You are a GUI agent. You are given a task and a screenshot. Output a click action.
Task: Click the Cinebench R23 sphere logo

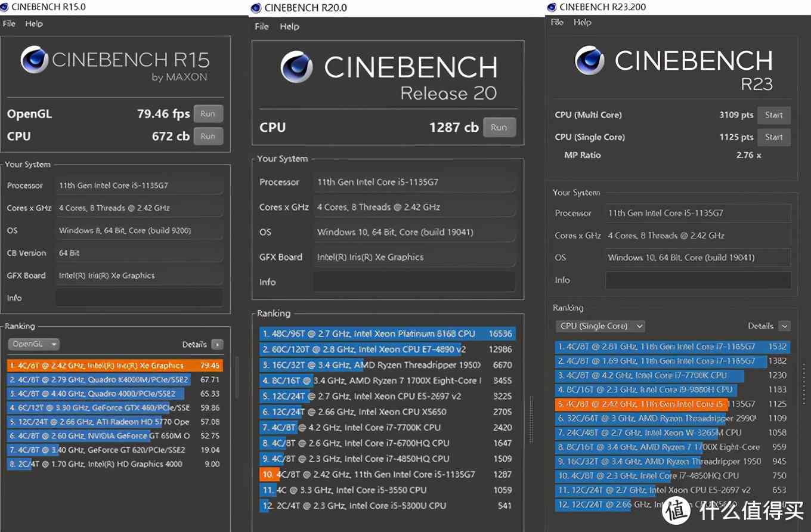click(590, 61)
